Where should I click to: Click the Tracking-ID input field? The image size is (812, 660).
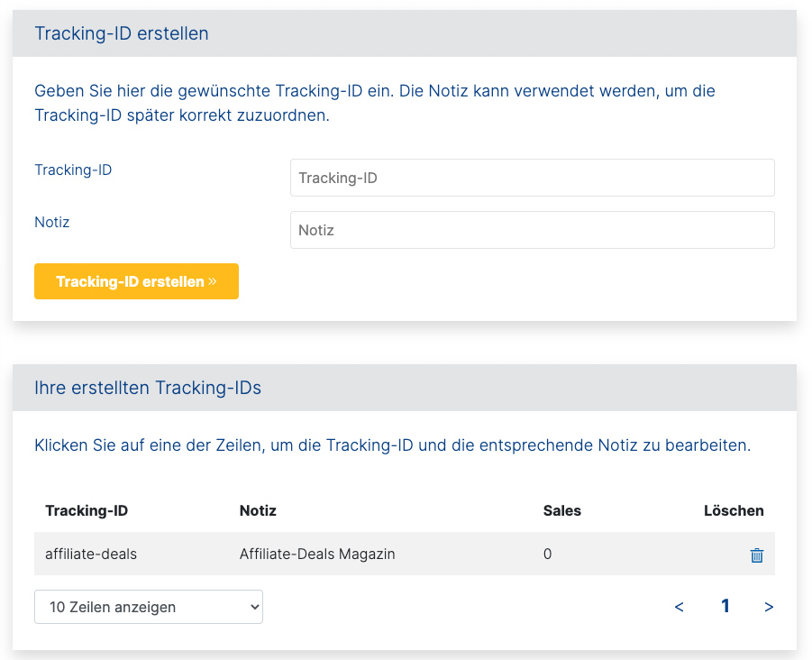click(x=532, y=178)
